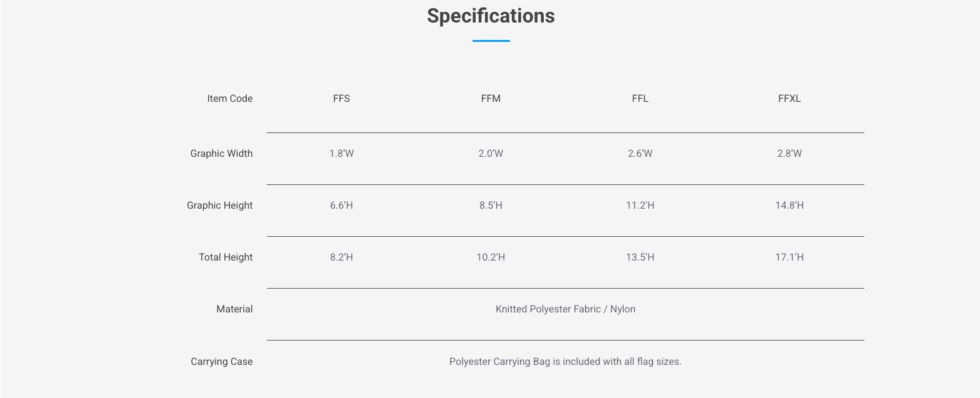Click the 1.8'W graphic width value
980x398 pixels.
(x=341, y=154)
